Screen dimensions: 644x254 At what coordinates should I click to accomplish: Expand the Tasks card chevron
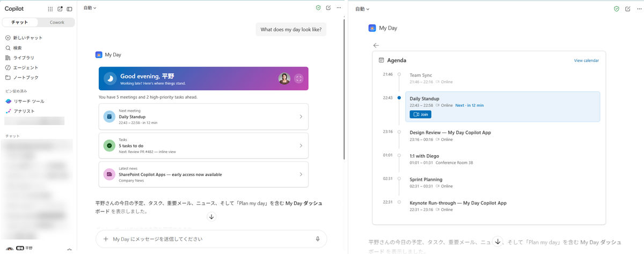pyautogui.click(x=301, y=146)
